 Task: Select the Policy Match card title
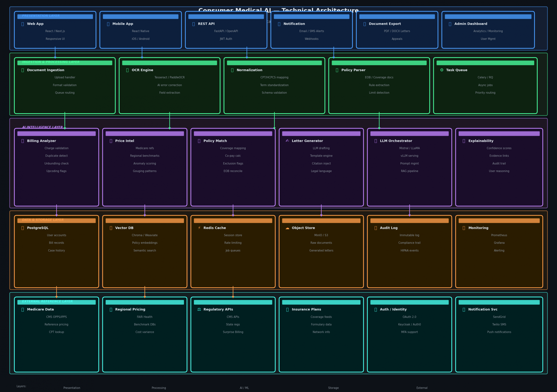click(x=215, y=141)
